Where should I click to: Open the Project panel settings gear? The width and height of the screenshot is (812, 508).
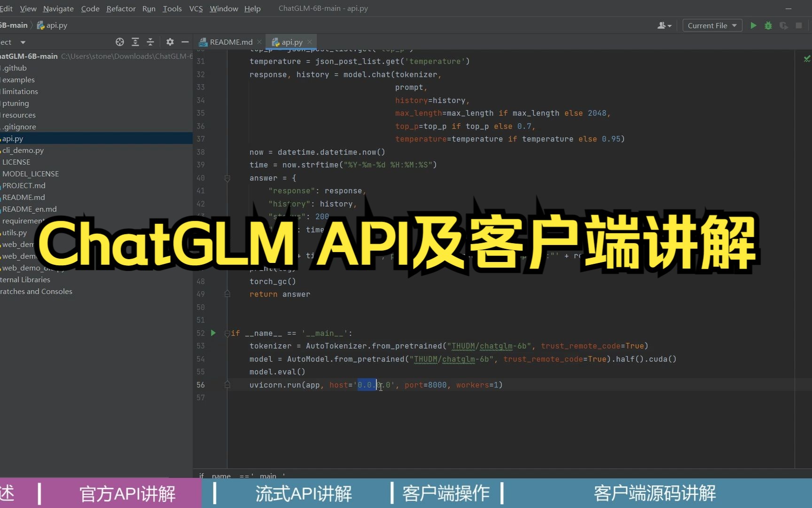(170, 42)
